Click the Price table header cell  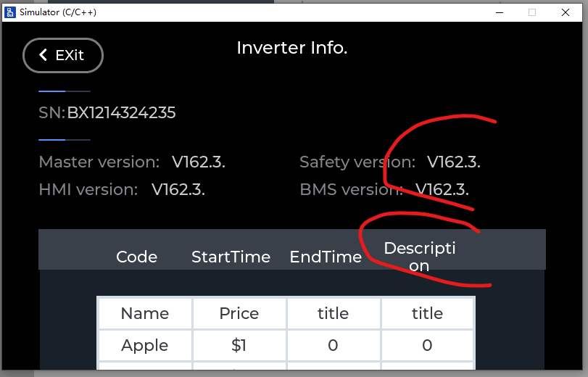[x=239, y=313]
